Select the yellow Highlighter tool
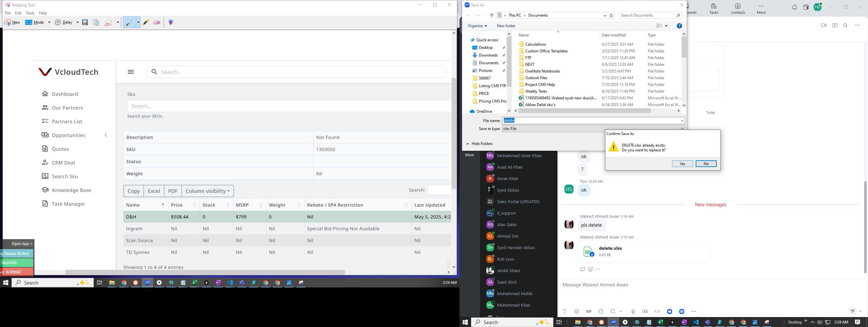The width and height of the screenshot is (868, 327). [x=146, y=22]
